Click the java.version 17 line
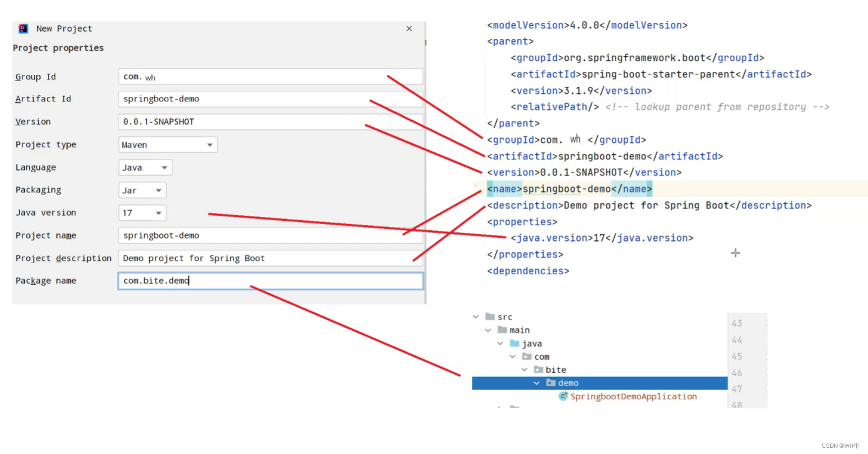The width and height of the screenshot is (868, 454). [x=602, y=238]
